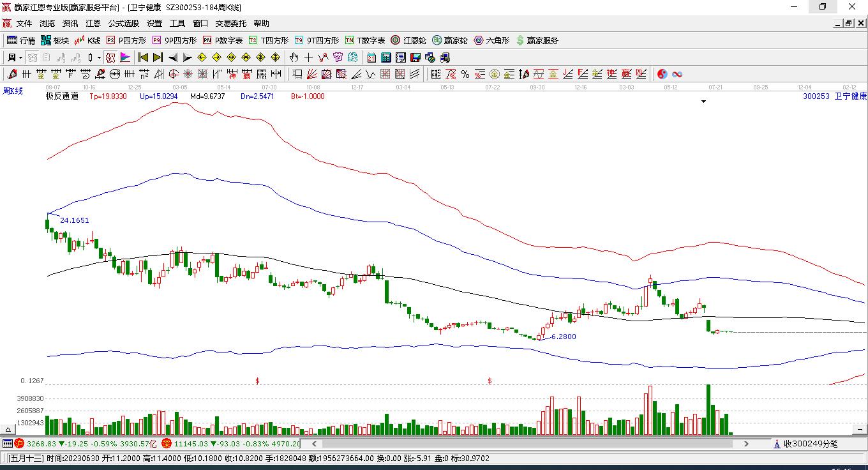This screenshot has width=868, height=470.
Task: Jump to the first bar with the skip-to-start arrow
Action: click(x=144, y=57)
